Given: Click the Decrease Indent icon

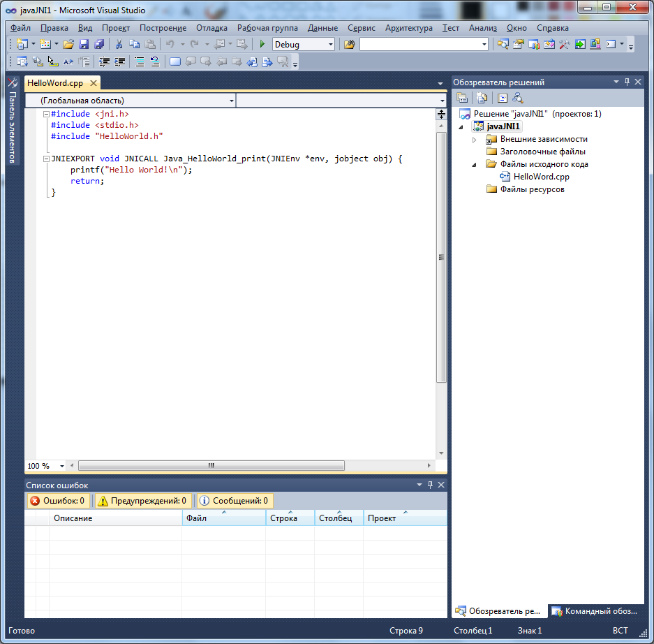Looking at the screenshot, I should tap(104, 61).
